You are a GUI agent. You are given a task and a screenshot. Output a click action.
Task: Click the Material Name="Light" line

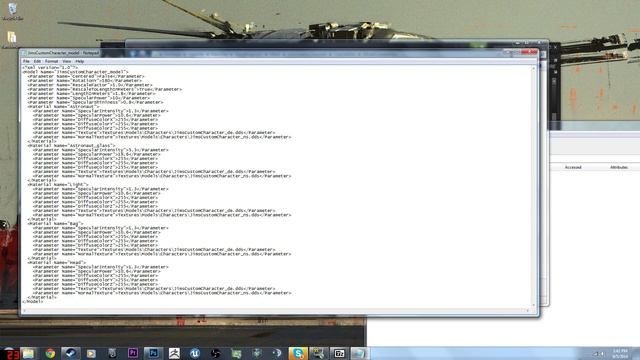coord(58,184)
